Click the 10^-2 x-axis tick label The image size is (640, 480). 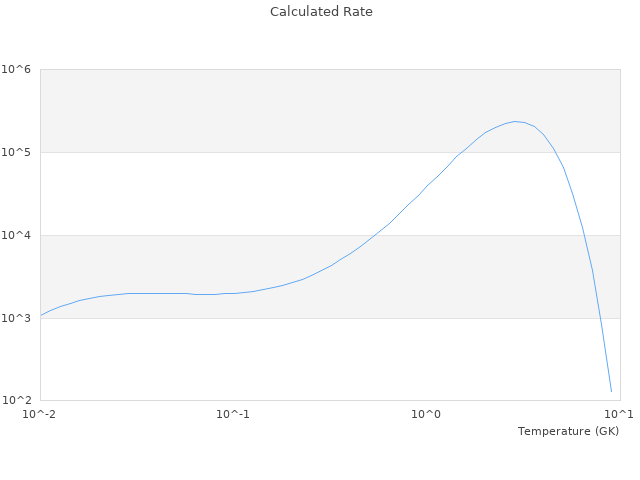[x=40, y=414]
